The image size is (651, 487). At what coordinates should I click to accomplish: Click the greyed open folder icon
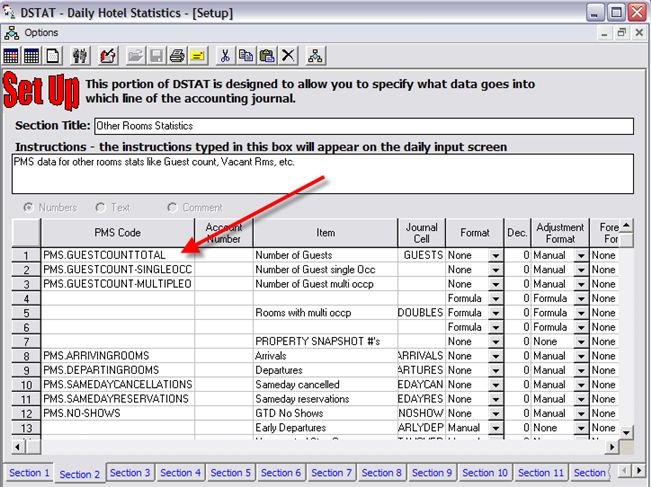[135, 56]
